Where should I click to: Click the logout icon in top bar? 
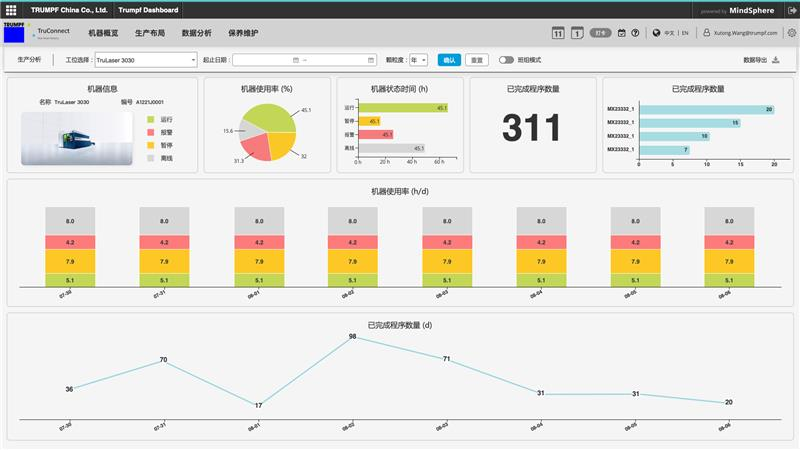(790, 10)
